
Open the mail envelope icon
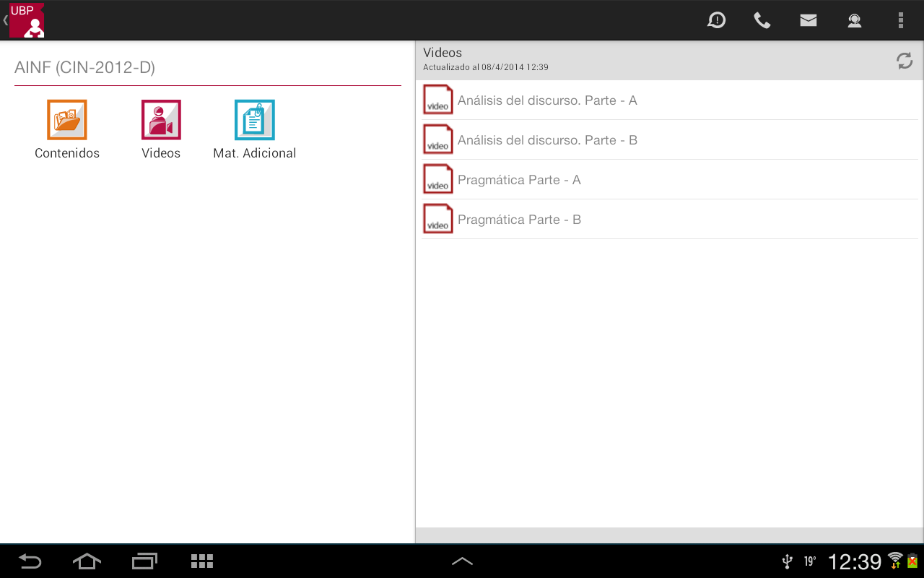[x=808, y=20]
